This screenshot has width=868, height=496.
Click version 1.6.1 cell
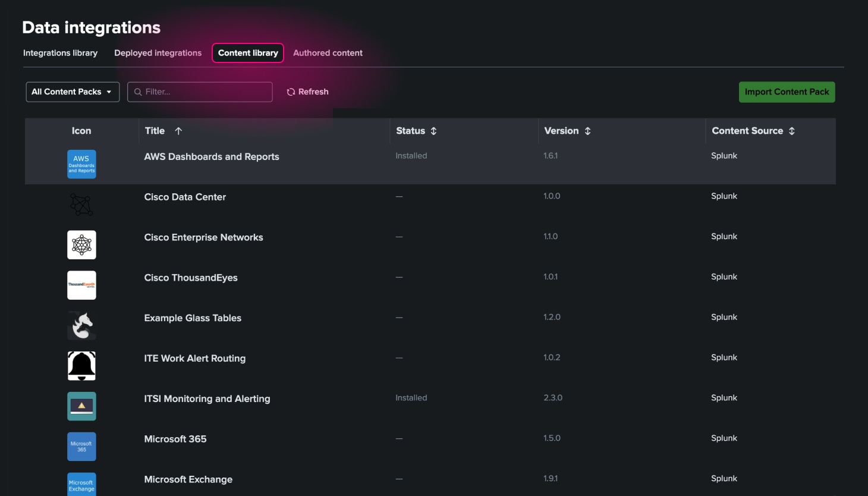point(551,156)
